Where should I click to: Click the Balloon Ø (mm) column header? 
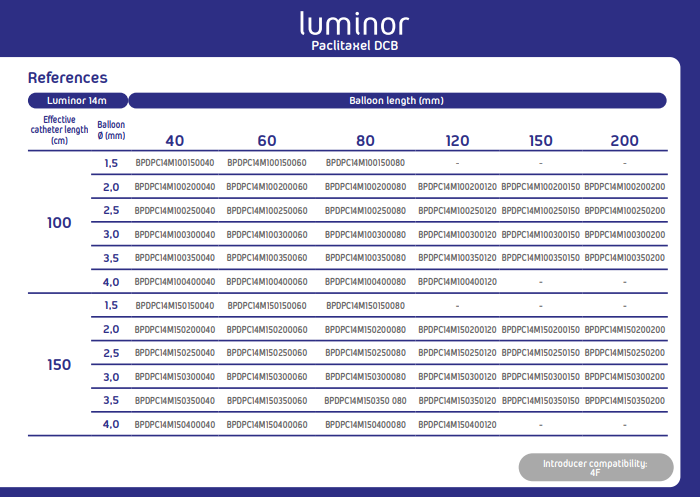111,130
